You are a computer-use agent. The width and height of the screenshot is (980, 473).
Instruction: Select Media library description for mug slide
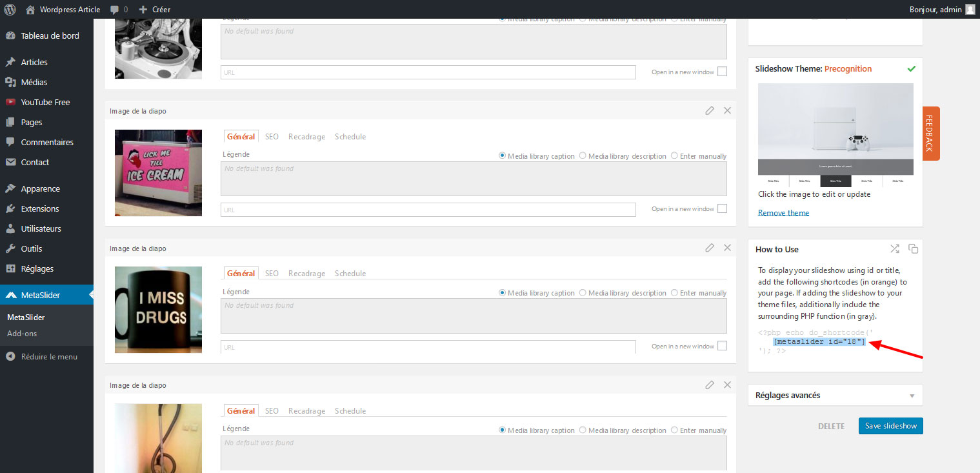[583, 292]
